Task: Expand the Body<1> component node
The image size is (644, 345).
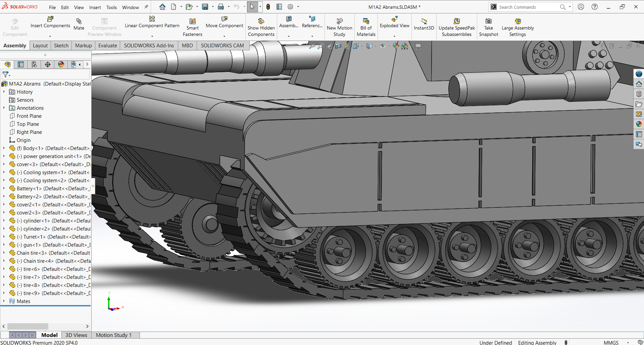Action: [4, 148]
